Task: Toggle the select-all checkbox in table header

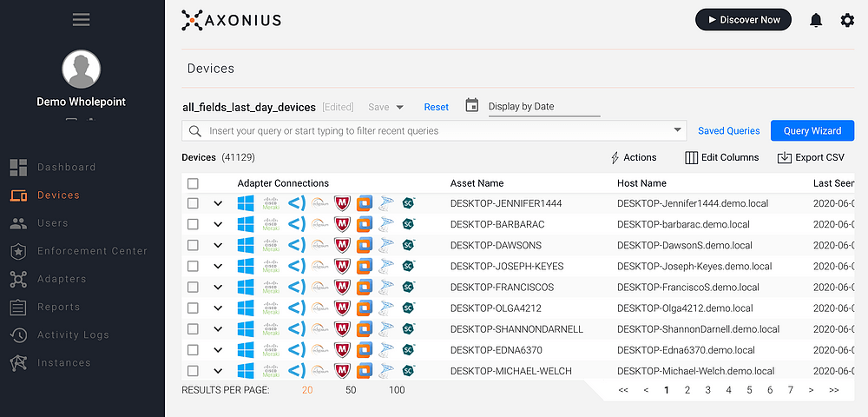Action: coord(193,183)
